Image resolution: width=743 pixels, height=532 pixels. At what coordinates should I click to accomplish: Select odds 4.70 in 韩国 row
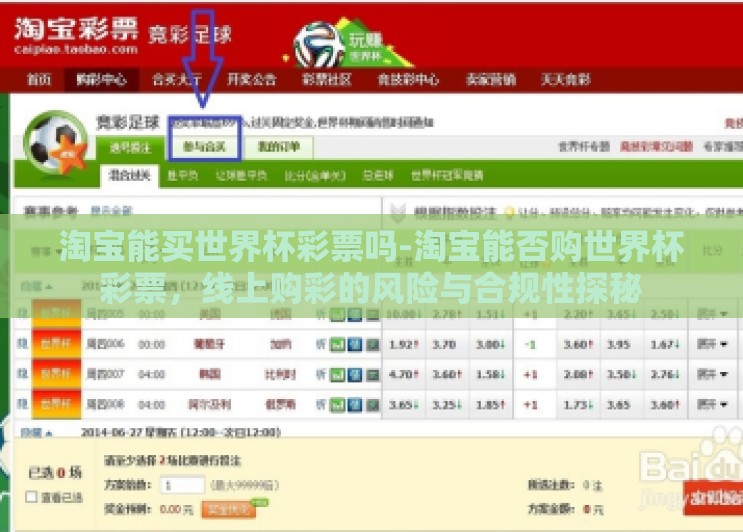tap(404, 375)
